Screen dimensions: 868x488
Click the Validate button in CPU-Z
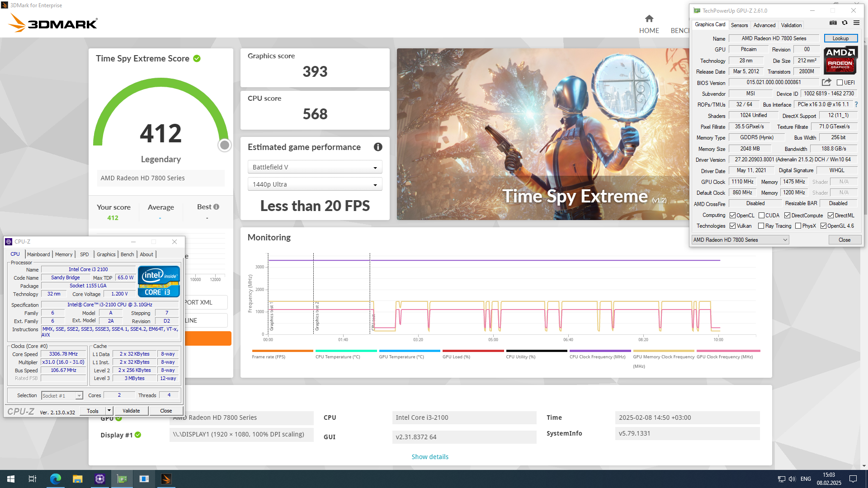[x=131, y=411]
